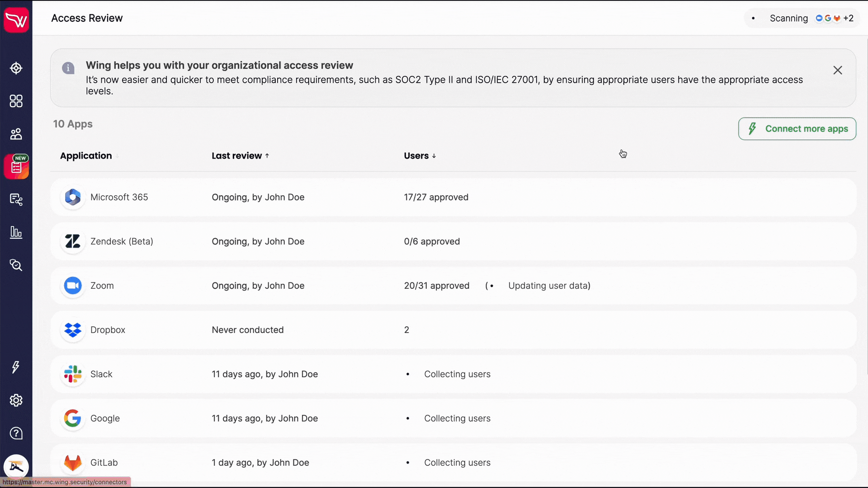Click the Scanning status indicator
This screenshot has height=488, width=868.
pyautogui.click(x=802, y=18)
